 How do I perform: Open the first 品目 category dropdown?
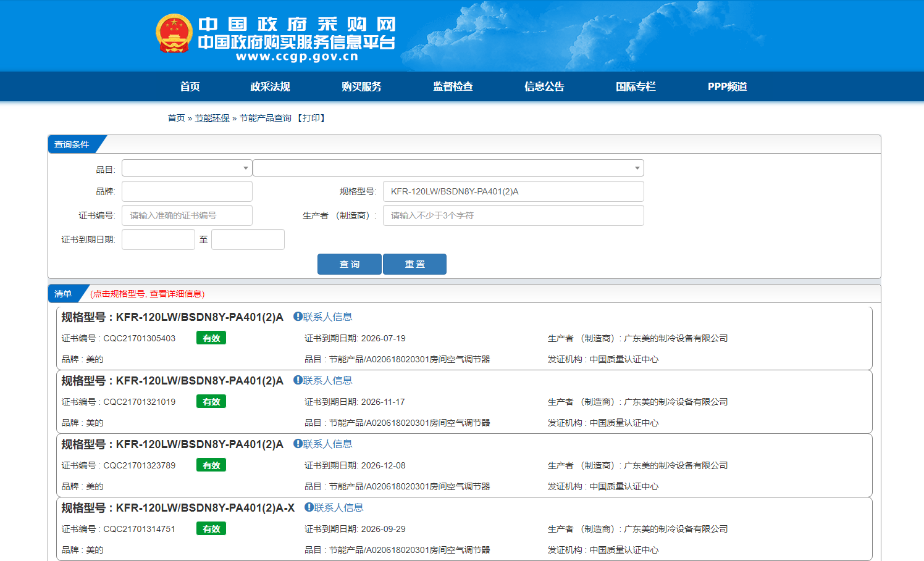(187, 168)
